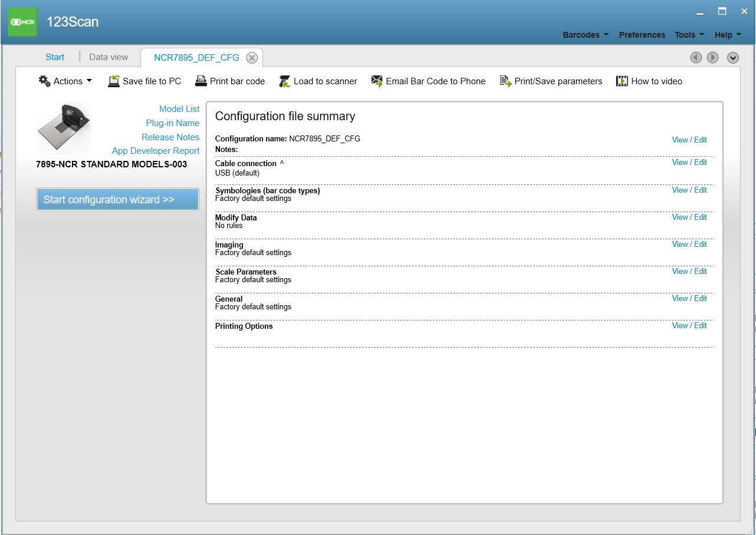Click the NCR logo icon
756x535 pixels.
(x=23, y=22)
